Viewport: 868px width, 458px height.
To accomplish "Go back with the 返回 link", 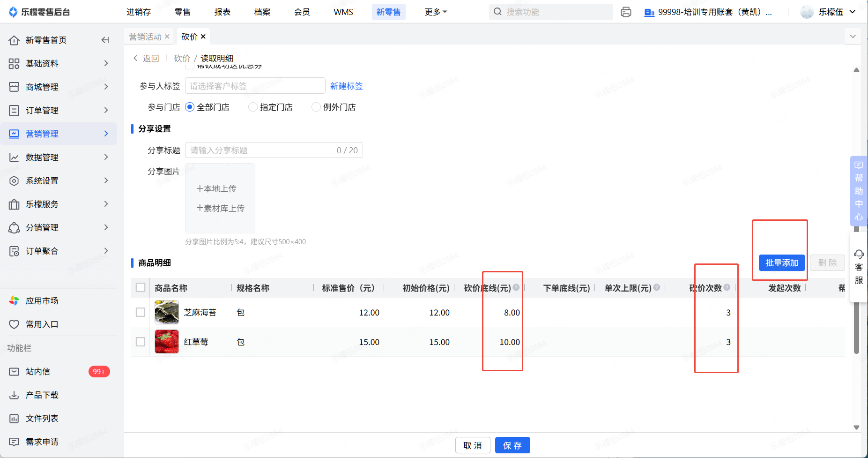I will 146,58.
